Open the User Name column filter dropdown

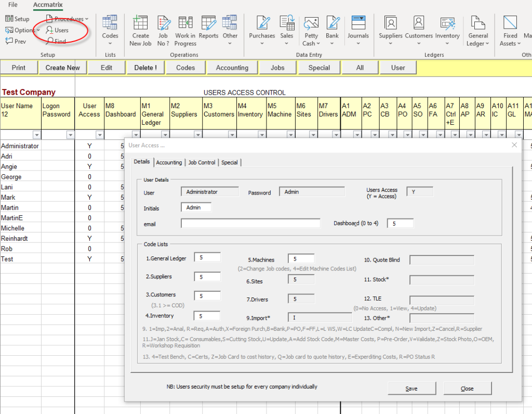click(x=36, y=135)
